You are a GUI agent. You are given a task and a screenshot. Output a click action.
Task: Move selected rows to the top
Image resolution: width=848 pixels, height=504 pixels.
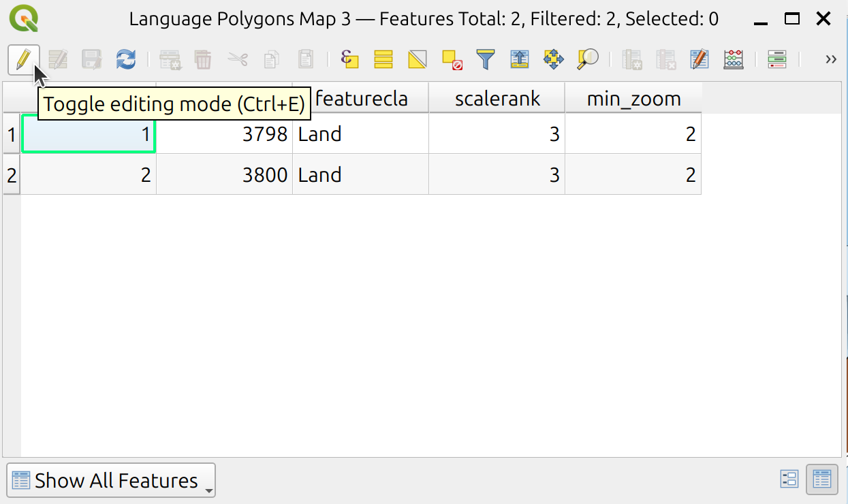coord(519,59)
